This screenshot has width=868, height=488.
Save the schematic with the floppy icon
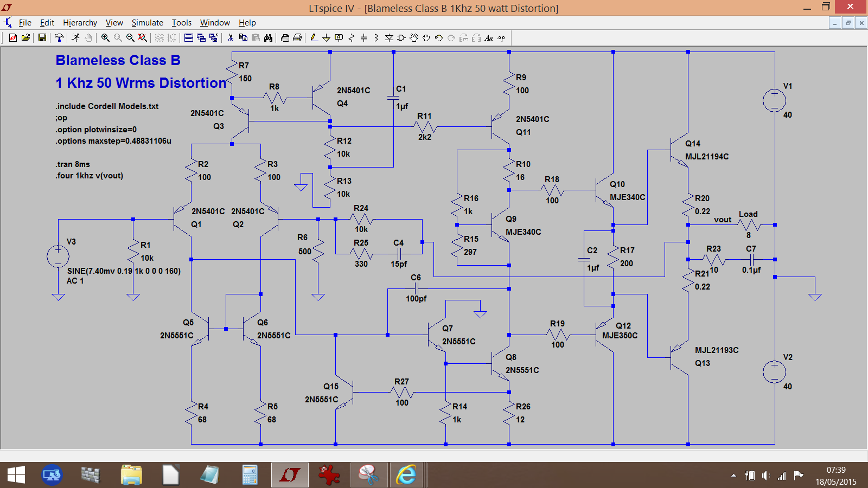coord(42,38)
